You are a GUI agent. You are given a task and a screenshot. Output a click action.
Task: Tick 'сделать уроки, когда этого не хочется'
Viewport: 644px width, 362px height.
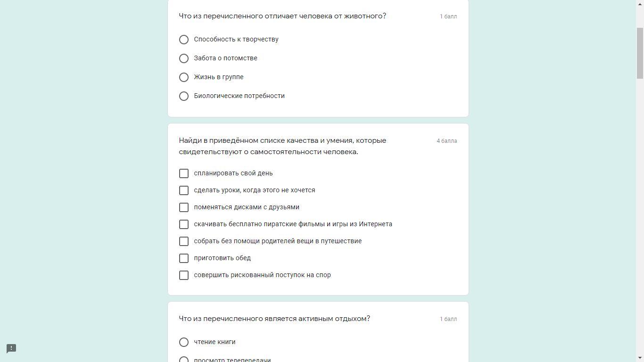click(x=184, y=190)
